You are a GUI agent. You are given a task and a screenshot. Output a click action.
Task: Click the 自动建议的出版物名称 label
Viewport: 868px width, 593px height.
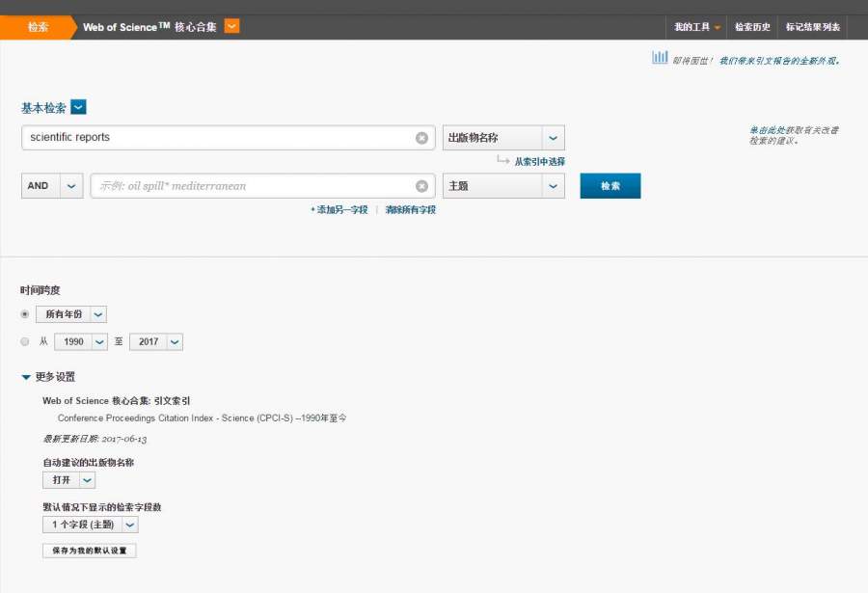pos(89,462)
